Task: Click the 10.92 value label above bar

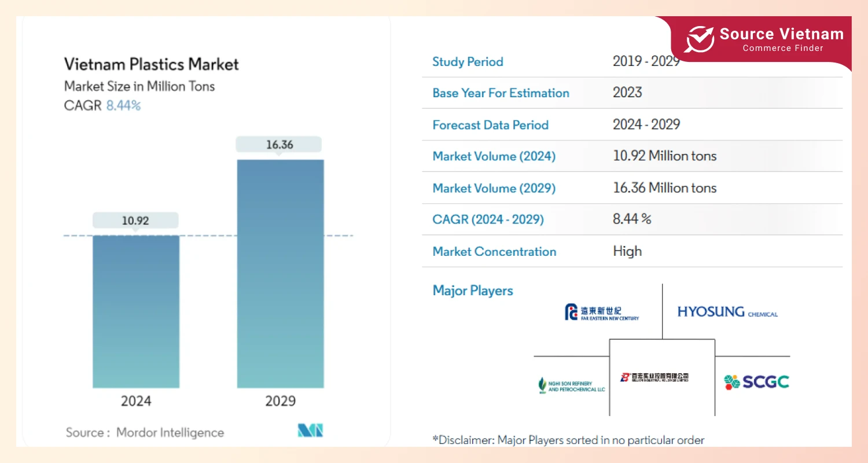Action: click(x=135, y=221)
